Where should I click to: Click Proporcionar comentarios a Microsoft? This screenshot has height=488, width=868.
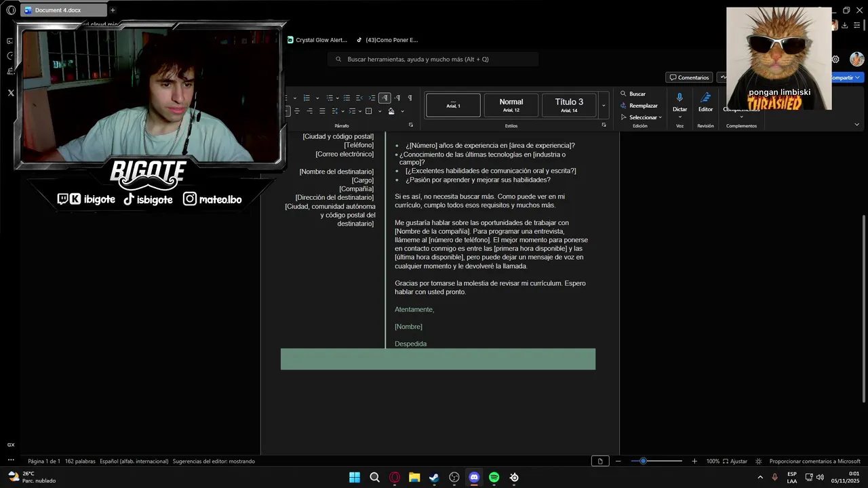point(814,462)
